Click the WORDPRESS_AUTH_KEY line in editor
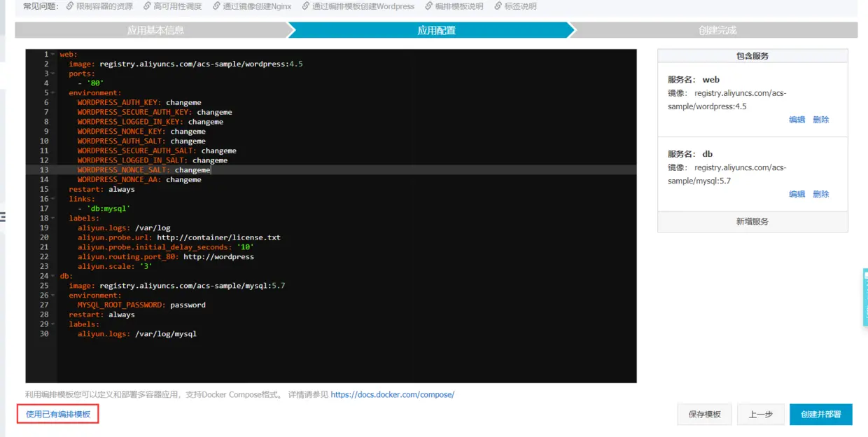868x437 pixels. click(x=139, y=102)
